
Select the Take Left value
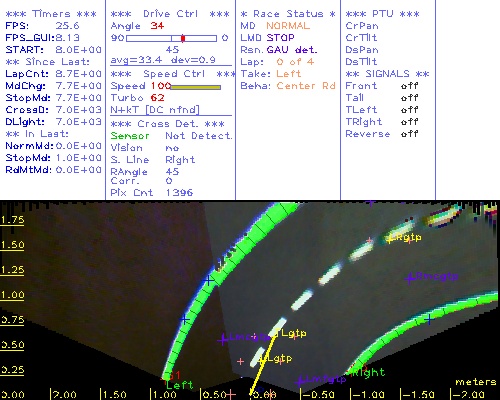[x=288, y=74]
